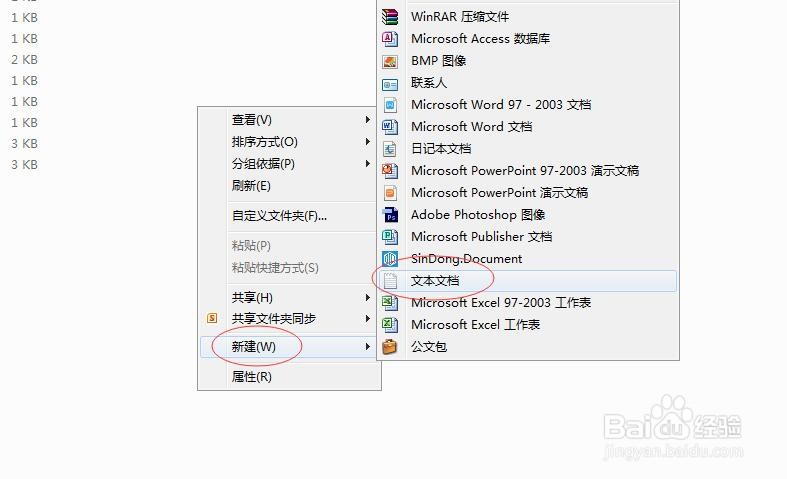Screen dimensions: 787x479
Task: Select 粘贴(P) menu entry
Action: [289, 246]
